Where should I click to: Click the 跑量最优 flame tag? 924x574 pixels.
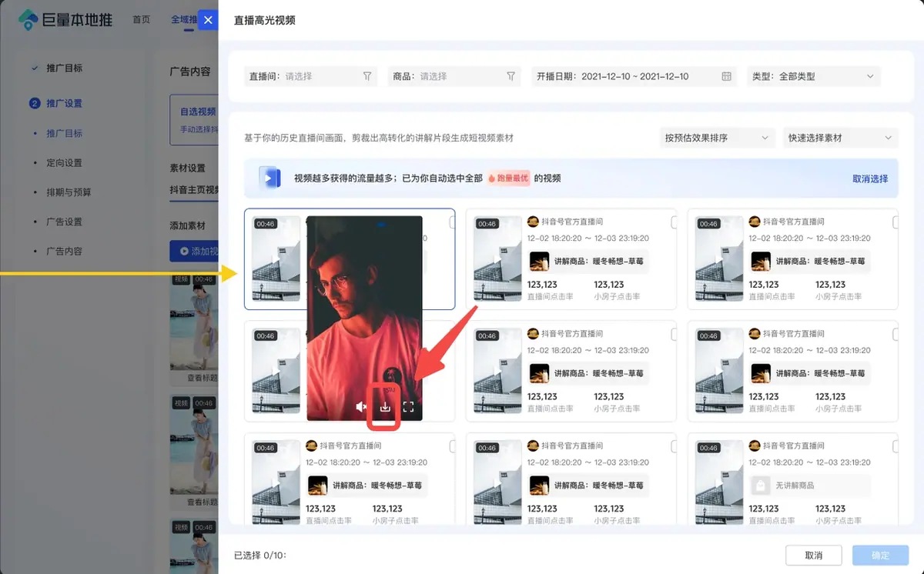507,178
